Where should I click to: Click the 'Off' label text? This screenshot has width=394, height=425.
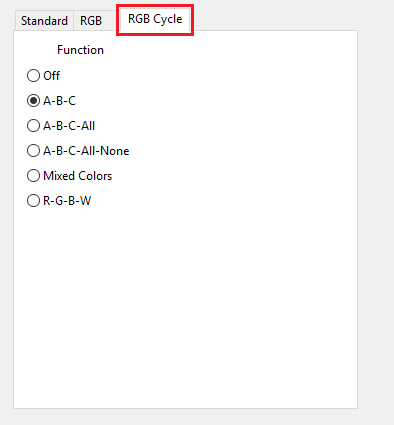click(52, 76)
